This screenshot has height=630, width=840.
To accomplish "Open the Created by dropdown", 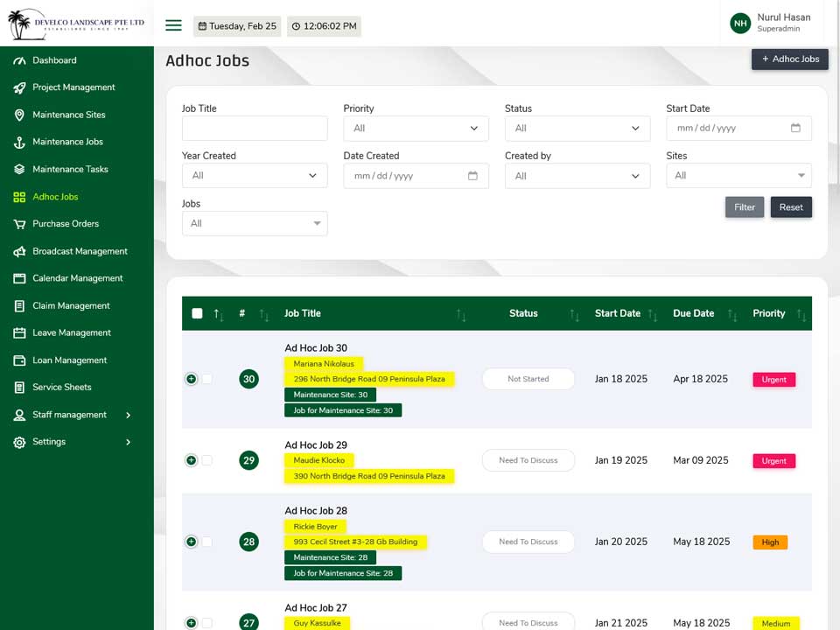I will pyautogui.click(x=577, y=176).
